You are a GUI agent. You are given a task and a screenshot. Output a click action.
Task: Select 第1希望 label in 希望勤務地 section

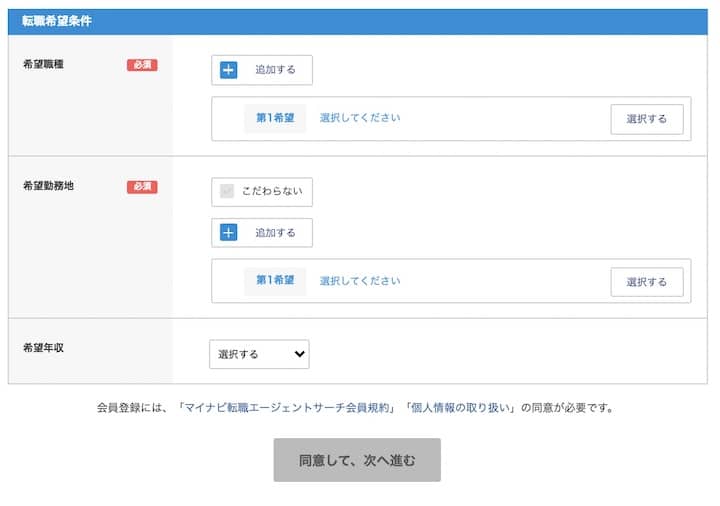click(275, 281)
